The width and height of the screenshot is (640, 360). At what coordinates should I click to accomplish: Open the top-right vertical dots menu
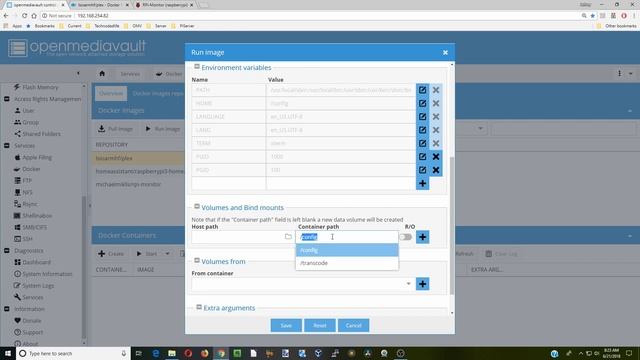(x=619, y=73)
